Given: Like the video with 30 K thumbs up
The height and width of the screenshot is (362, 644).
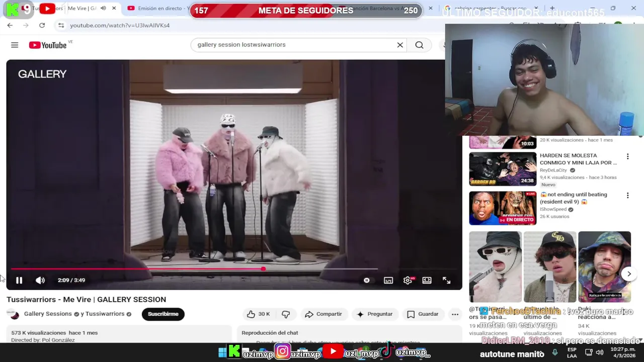Looking at the screenshot, I should 259,314.
